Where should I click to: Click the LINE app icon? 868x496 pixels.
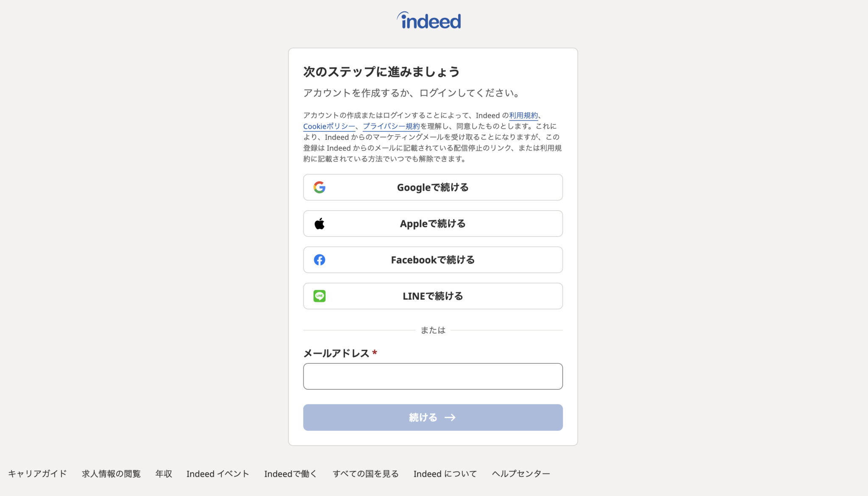pyautogui.click(x=320, y=296)
